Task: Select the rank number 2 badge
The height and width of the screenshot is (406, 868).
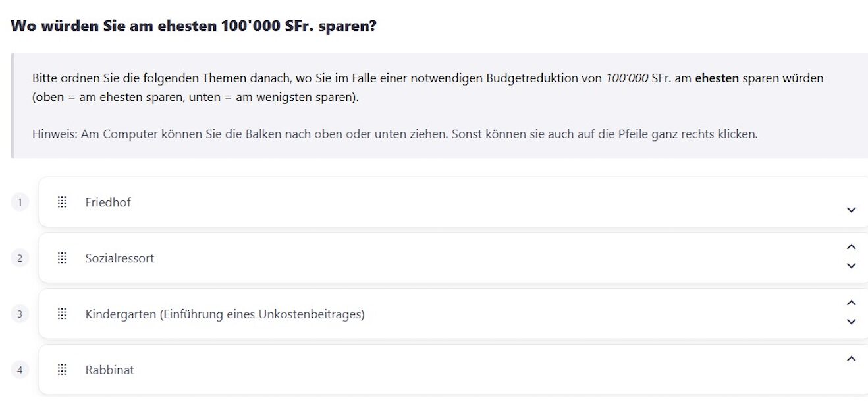Action: click(20, 258)
